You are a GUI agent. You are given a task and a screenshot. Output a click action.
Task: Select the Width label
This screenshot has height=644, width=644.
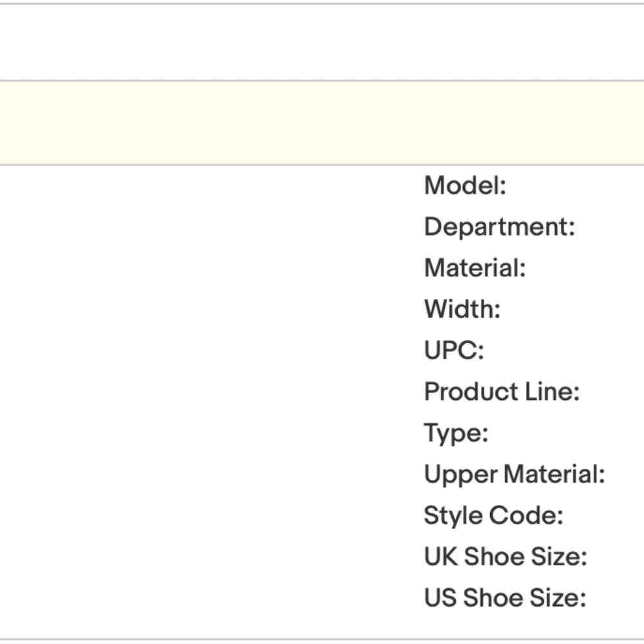462,310
